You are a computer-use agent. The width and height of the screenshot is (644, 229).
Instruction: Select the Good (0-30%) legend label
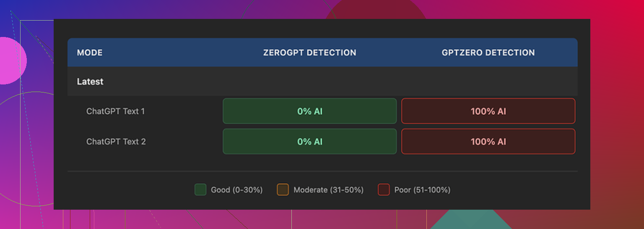pyautogui.click(x=236, y=190)
